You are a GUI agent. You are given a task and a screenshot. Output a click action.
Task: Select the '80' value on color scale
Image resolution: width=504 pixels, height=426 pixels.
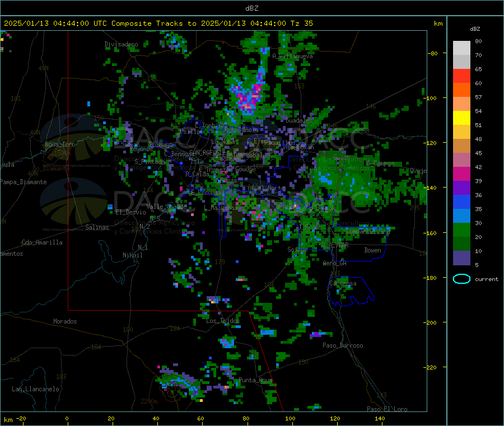[478, 41]
